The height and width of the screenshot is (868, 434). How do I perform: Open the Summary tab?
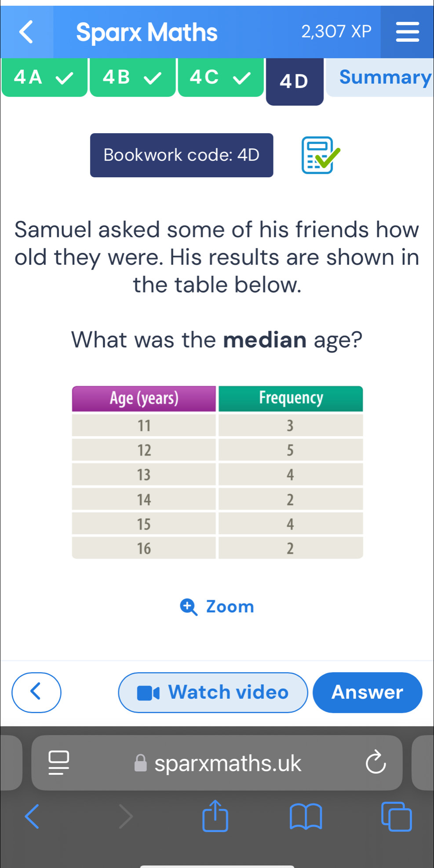380,77
